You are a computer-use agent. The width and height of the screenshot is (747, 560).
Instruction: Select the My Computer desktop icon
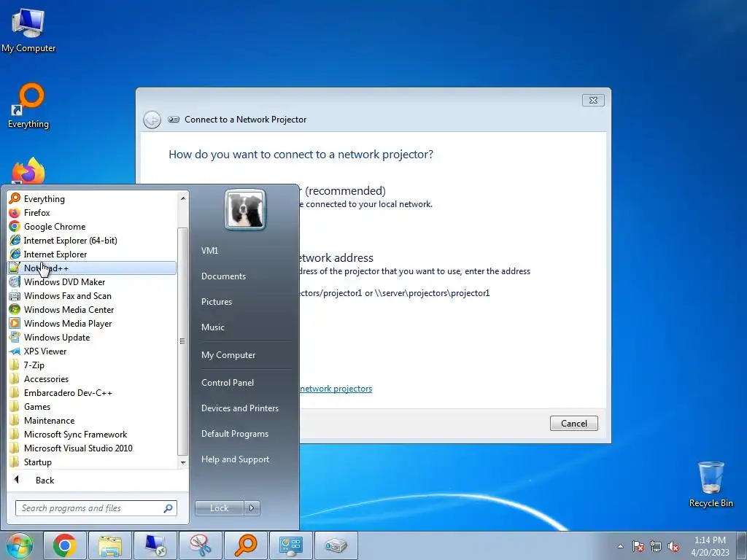pos(28,30)
